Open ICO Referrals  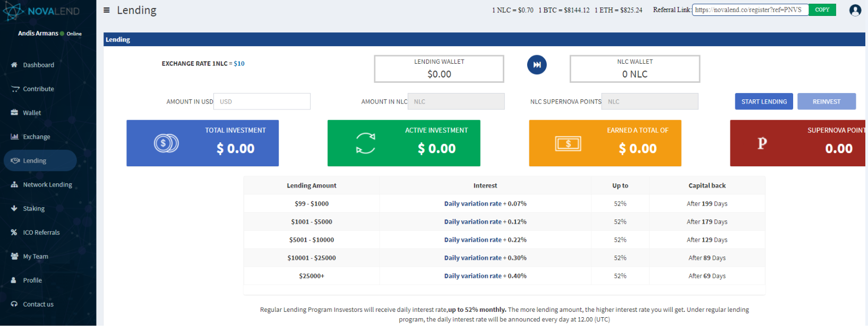[x=41, y=232]
